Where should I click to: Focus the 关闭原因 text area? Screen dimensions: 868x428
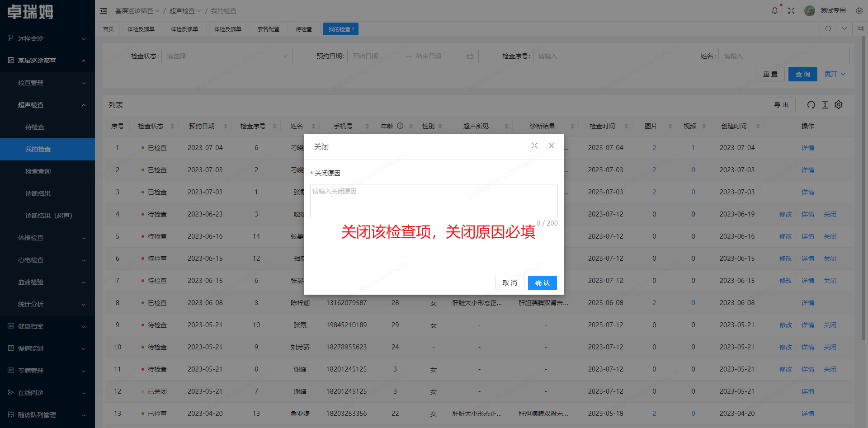(434, 201)
